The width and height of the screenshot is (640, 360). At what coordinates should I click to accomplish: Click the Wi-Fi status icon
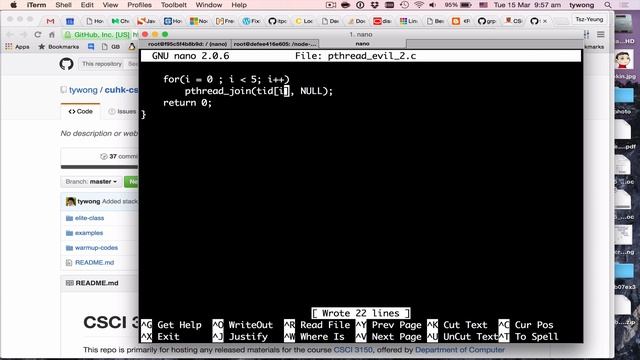(419, 5)
